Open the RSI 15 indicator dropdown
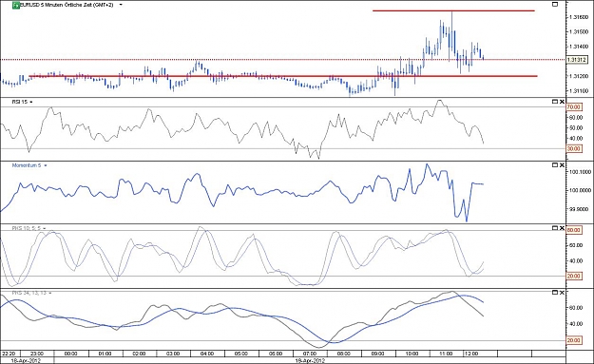 point(31,102)
